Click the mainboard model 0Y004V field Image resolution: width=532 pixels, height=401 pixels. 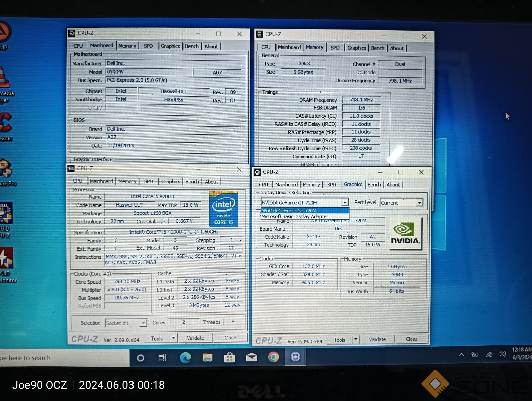[x=149, y=72]
